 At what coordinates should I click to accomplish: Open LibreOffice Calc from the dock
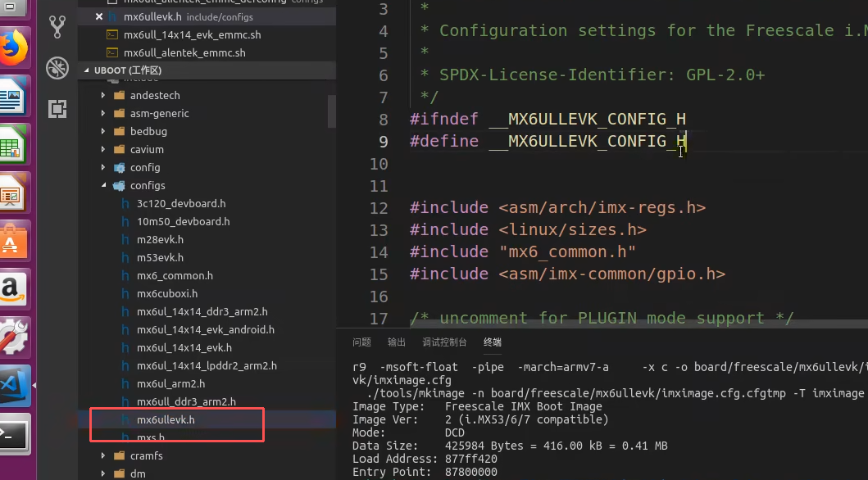coord(13,144)
